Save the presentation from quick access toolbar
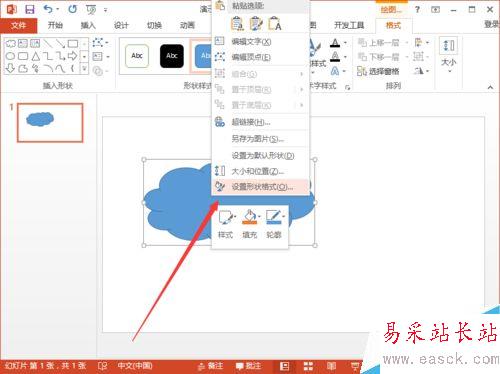Image resolution: width=500 pixels, height=374 pixels. (30, 9)
